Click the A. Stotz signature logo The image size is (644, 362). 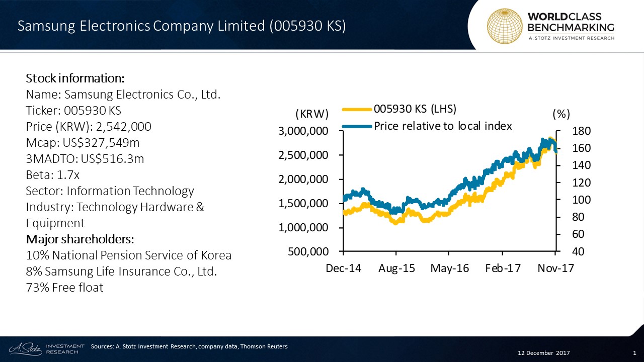pyautogui.click(x=25, y=348)
